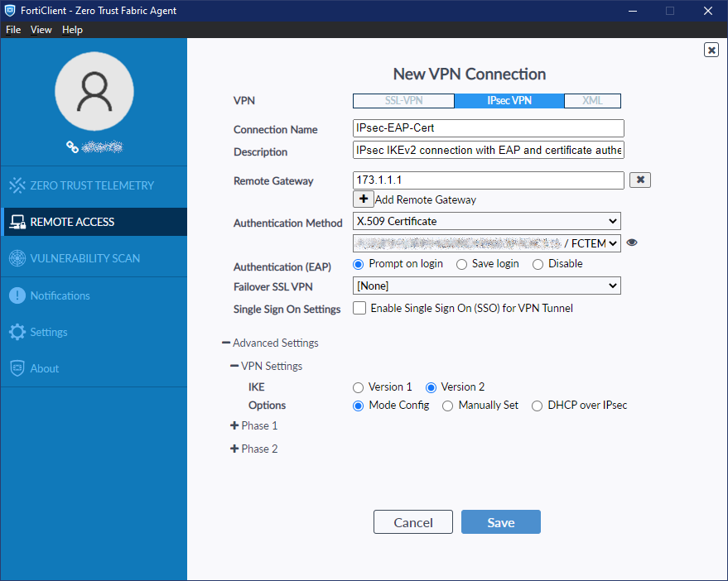The height and width of the screenshot is (581, 728).
Task: Click the user avatar image
Action: tap(94, 91)
